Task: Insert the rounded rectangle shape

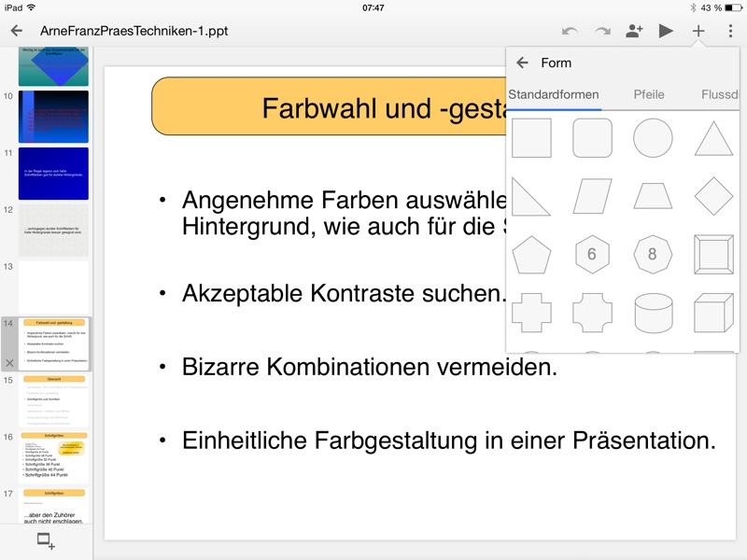Action: point(592,138)
